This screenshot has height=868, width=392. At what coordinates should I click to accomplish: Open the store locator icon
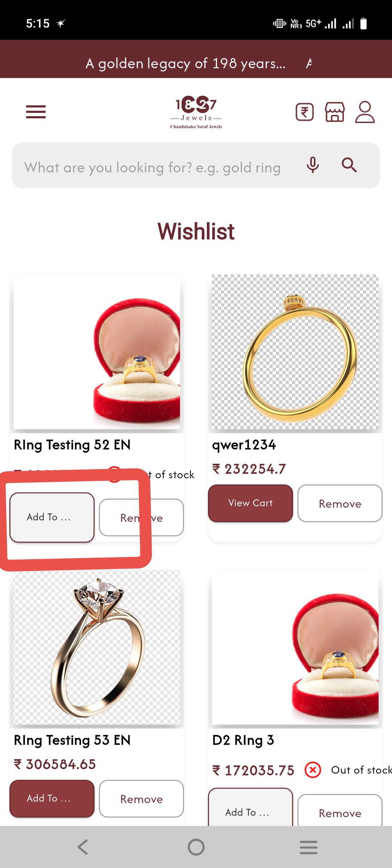coord(335,112)
